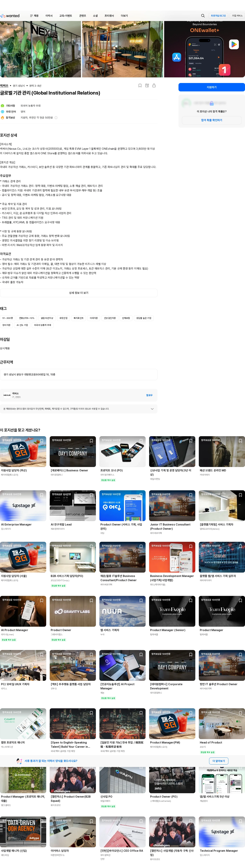
Task: Toggle bookmark on 지원사업 담당자 (서울) card
Action: coord(42,547)
